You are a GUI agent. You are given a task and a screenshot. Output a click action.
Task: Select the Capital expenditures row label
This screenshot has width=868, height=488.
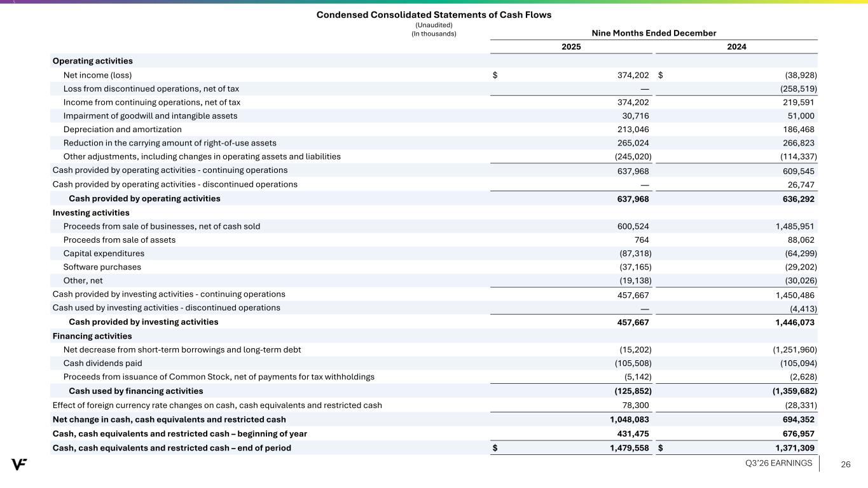tap(104, 254)
